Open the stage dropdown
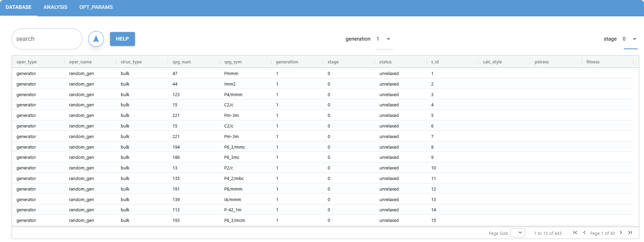 (x=630, y=39)
